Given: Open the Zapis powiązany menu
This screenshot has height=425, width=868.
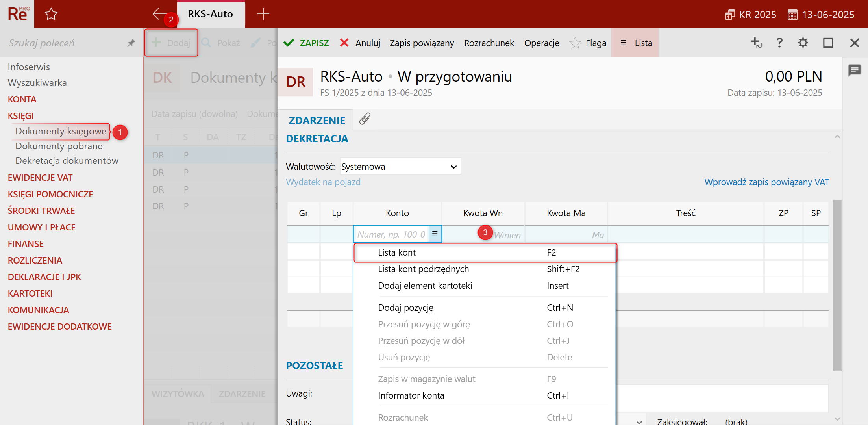Looking at the screenshot, I should (422, 43).
